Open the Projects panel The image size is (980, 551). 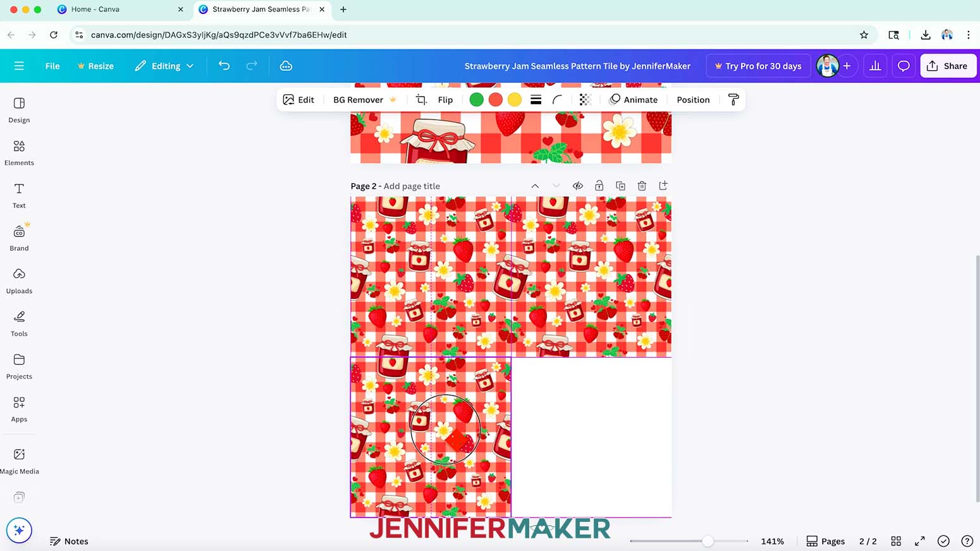(x=19, y=366)
